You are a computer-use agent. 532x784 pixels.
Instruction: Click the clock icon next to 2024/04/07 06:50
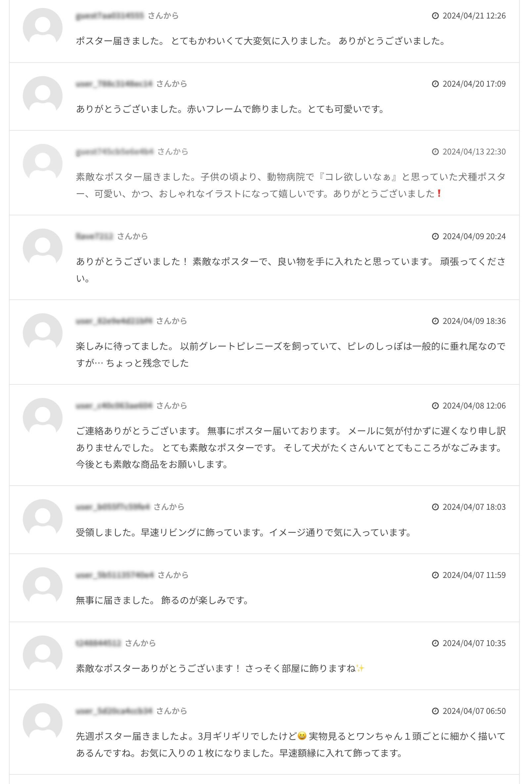point(435,711)
